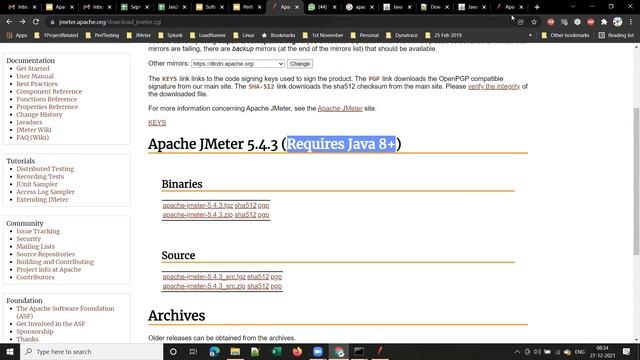Open a new browser tab
The width and height of the screenshot is (640, 360).
point(537,7)
